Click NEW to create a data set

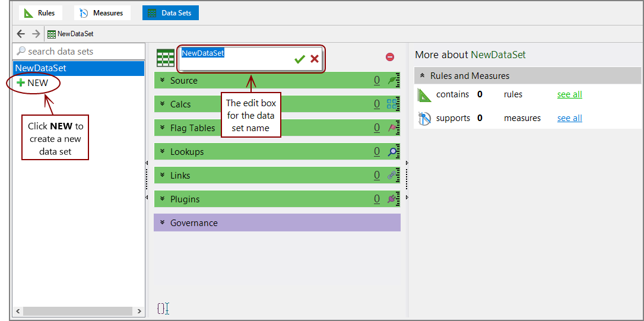[33, 83]
